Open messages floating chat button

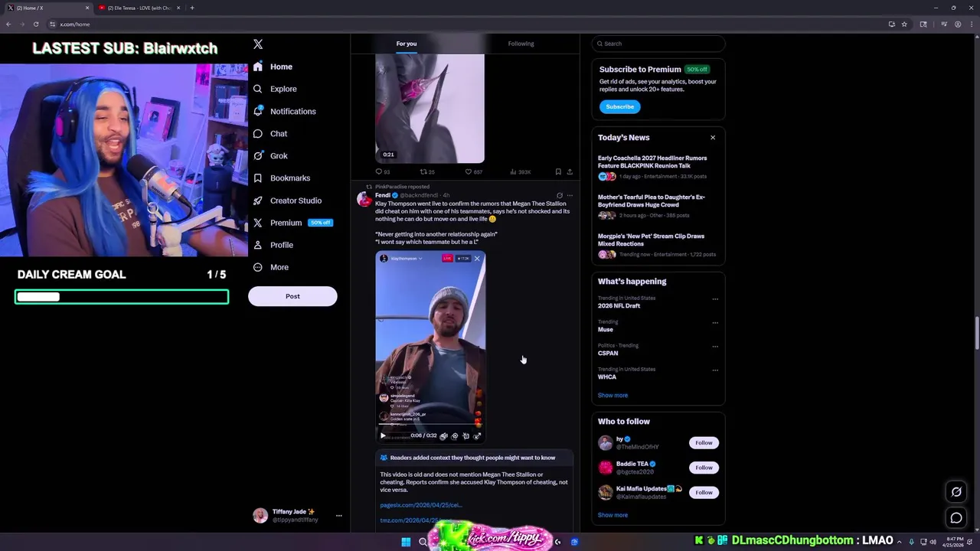[956, 518]
